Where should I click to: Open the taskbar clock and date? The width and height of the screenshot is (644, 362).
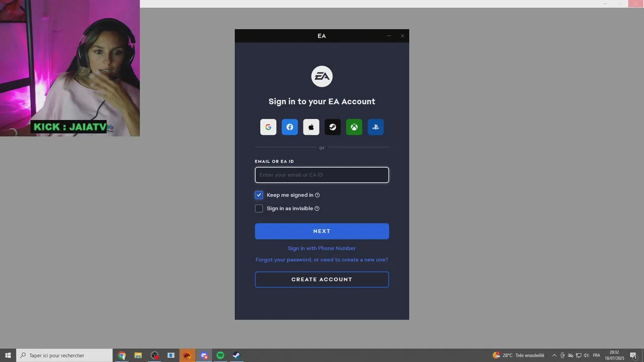(x=614, y=355)
